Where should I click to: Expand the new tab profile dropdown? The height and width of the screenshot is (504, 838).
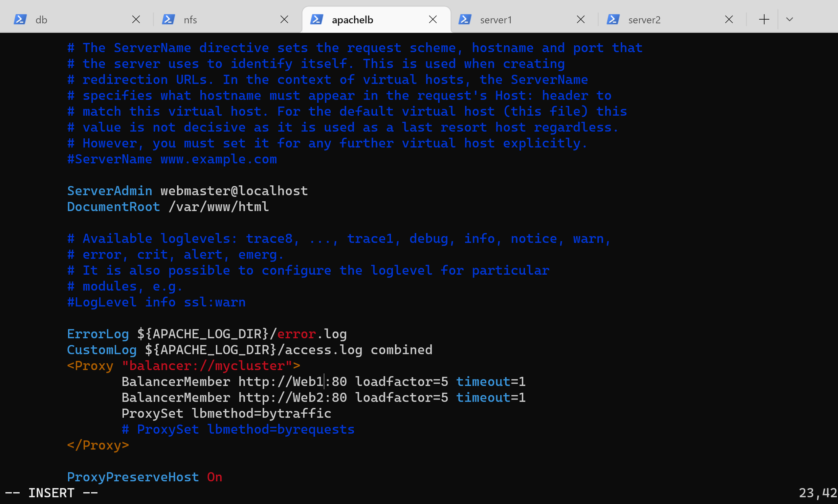coord(789,19)
